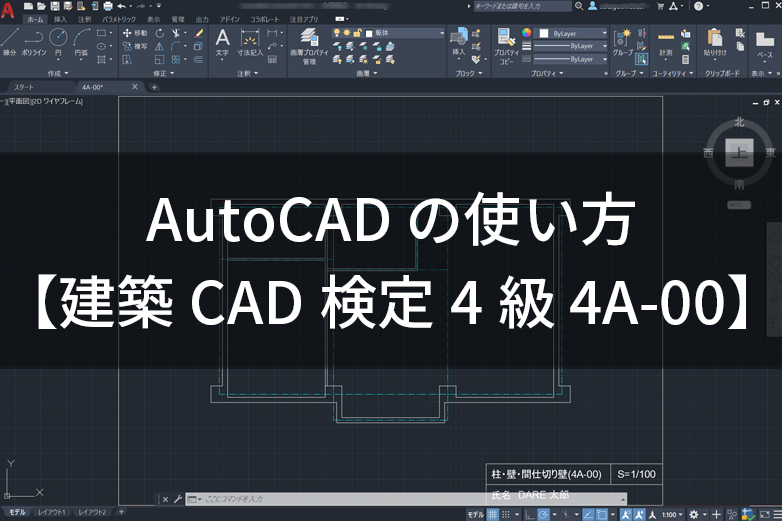Click the Save icon in quick access toolbar

pos(54,6)
